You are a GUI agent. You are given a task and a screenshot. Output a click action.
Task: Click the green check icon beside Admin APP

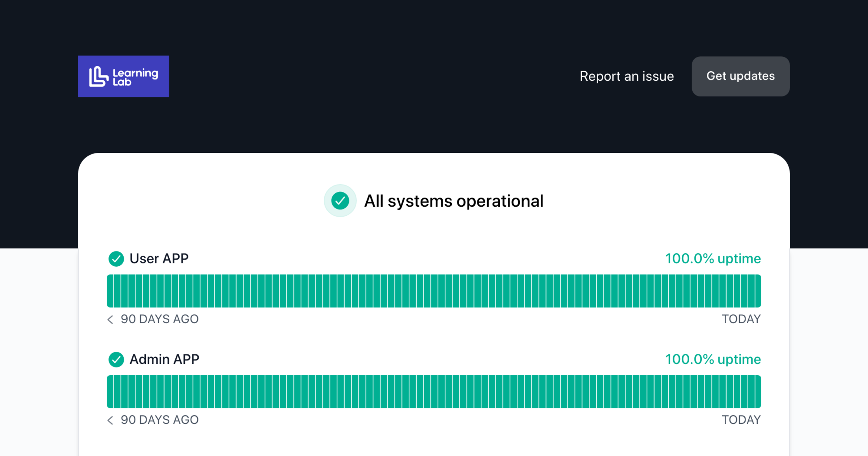[x=116, y=359]
